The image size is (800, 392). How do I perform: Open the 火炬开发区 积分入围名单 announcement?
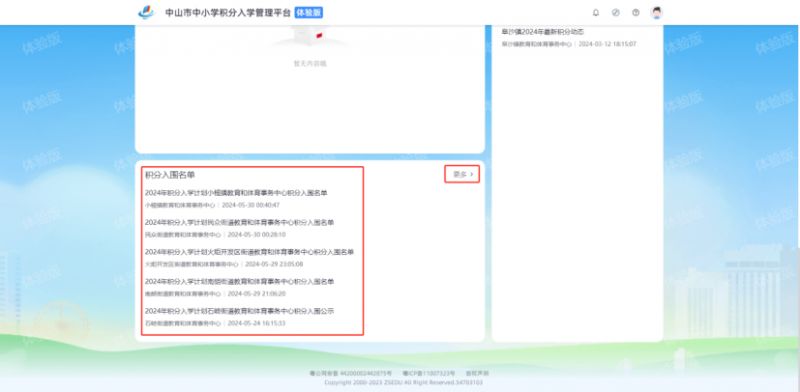pyautogui.click(x=249, y=252)
